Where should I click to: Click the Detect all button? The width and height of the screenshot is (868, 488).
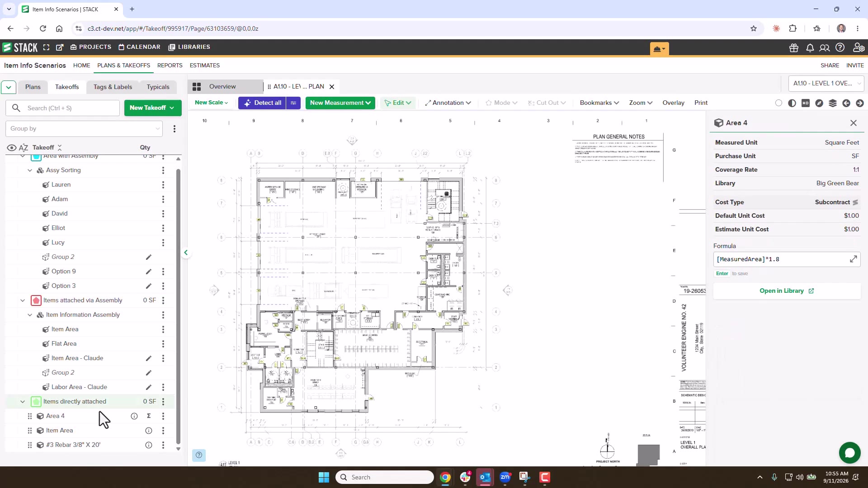tap(262, 103)
